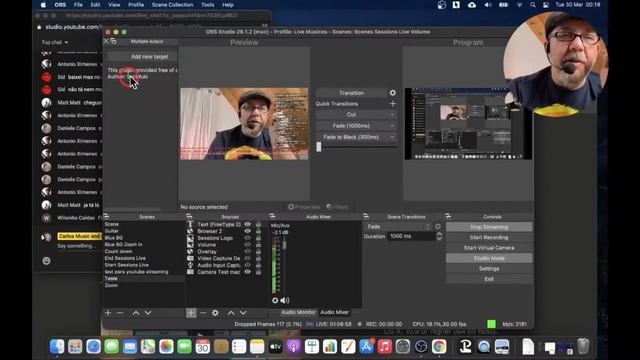This screenshot has width=640, height=360.
Task: Pop out the Scenes dock
Action: (106, 216)
